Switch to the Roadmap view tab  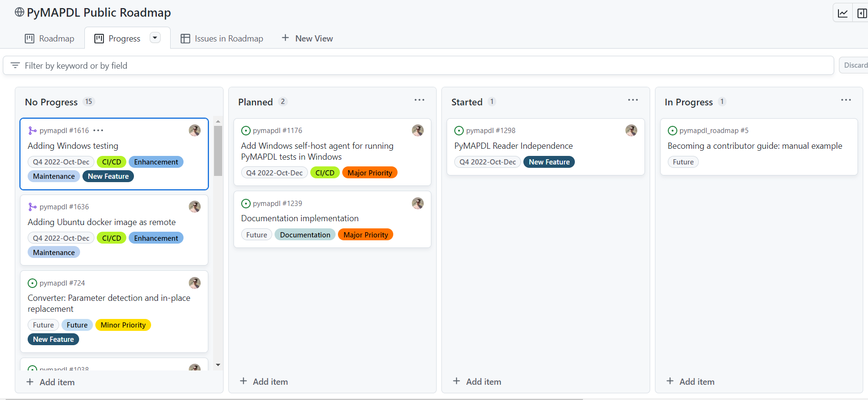click(50, 39)
